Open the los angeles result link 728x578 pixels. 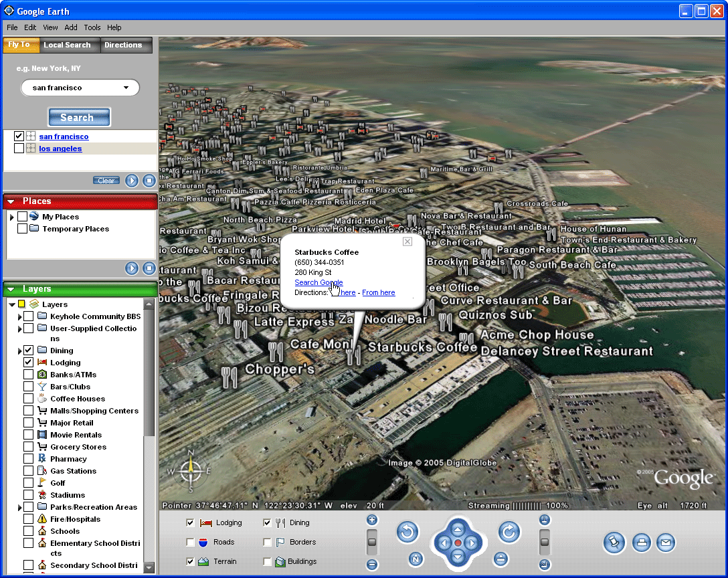click(x=60, y=149)
